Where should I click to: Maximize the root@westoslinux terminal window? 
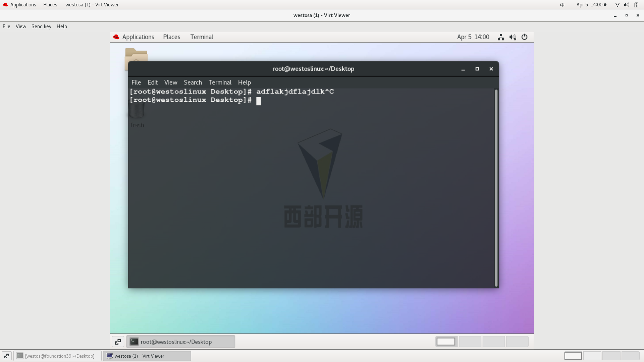click(x=477, y=69)
